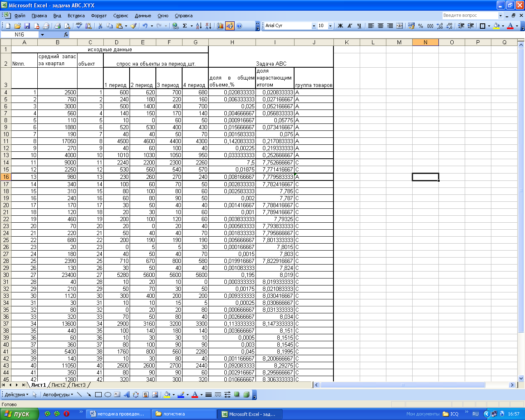Open Print Preview from the toolbar
Viewport: 525px width, 420px height.
point(67,26)
